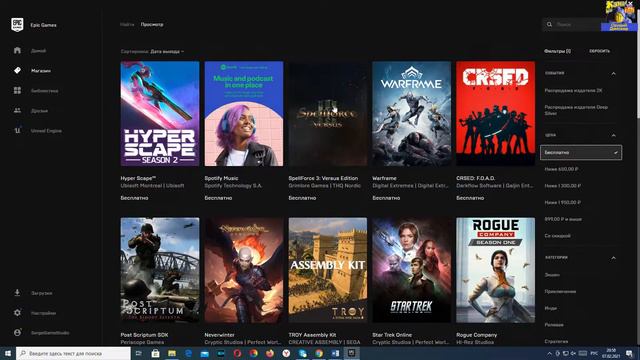The height and width of the screenshot is (360, 640).
Task: Open the CRSED: F.O.A.D. title link
Action: (x=476, y=178)
